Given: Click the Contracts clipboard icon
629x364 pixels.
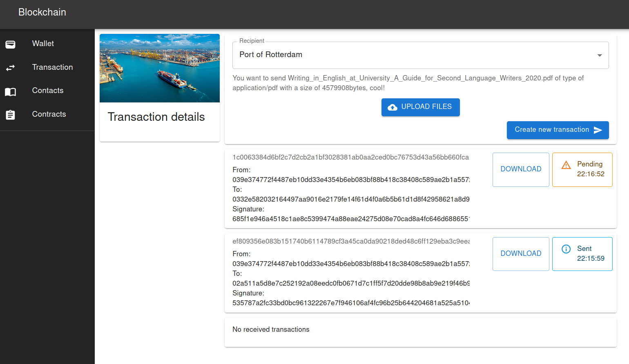Looking at the screenshot, I should (11, 115).
